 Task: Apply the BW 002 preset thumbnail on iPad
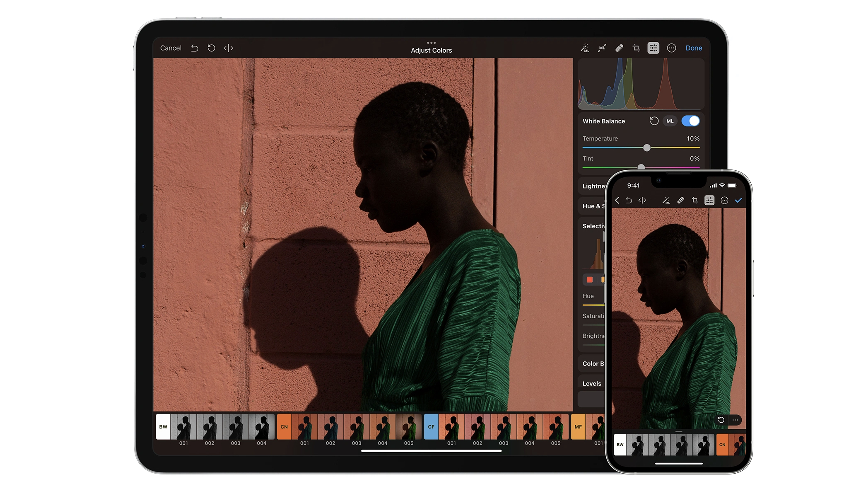click(x=210, y=427)
